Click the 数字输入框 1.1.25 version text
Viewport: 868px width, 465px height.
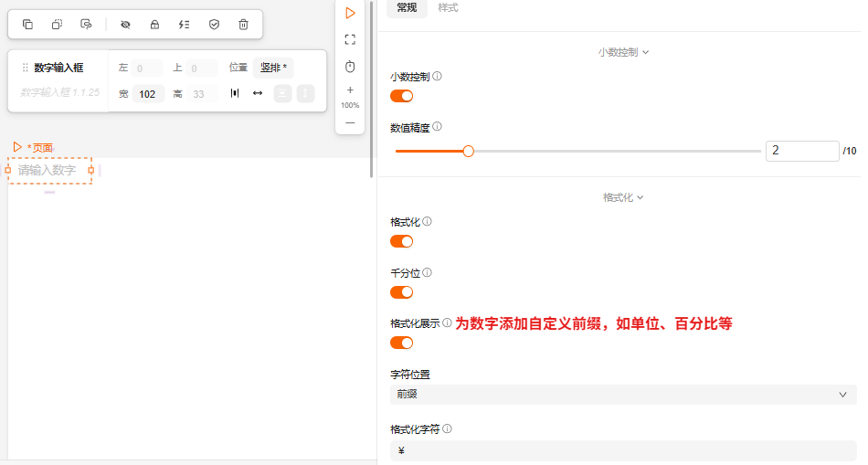(x=60, y=92)
